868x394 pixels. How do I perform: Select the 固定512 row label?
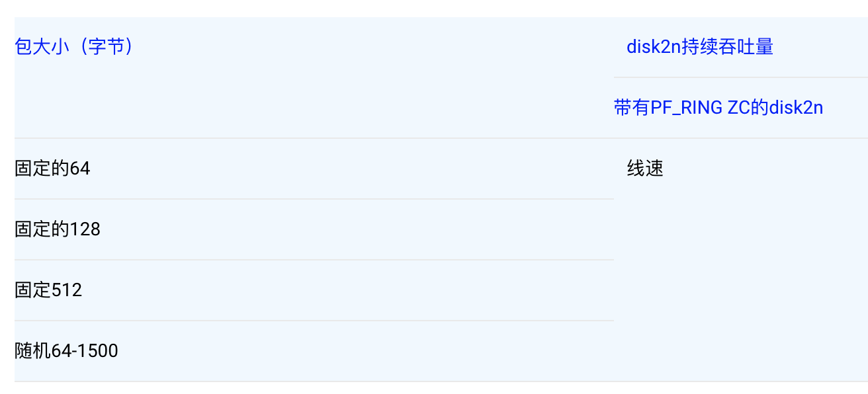[48, 290]
